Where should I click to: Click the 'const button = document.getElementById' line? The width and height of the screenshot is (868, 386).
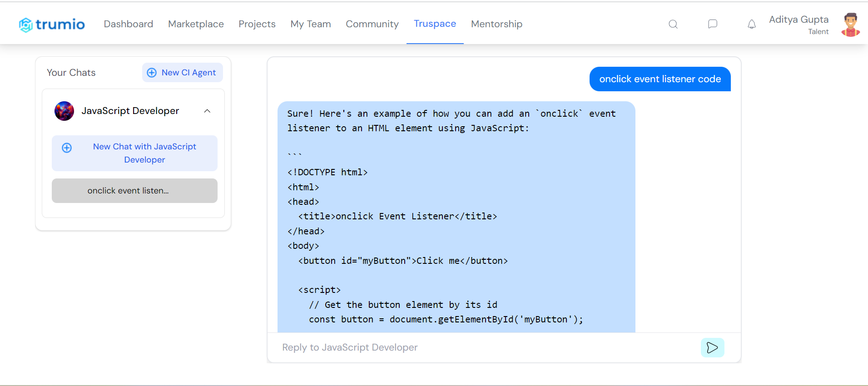(446, 320)
